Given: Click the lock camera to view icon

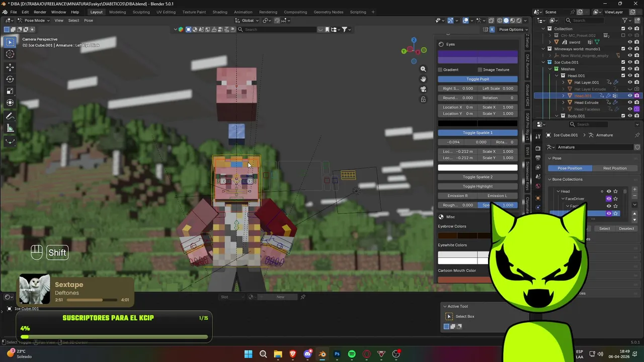Looking at the screenshot, I should tap(423, 99).
